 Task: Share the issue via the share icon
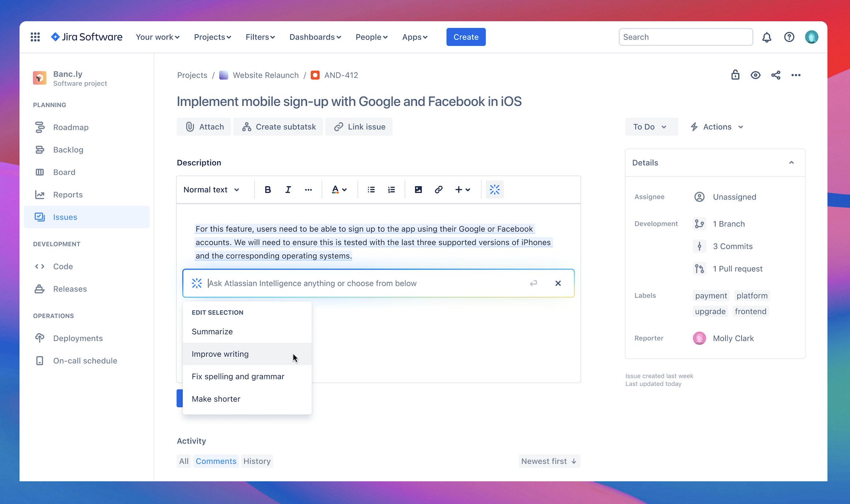[776, 75]
